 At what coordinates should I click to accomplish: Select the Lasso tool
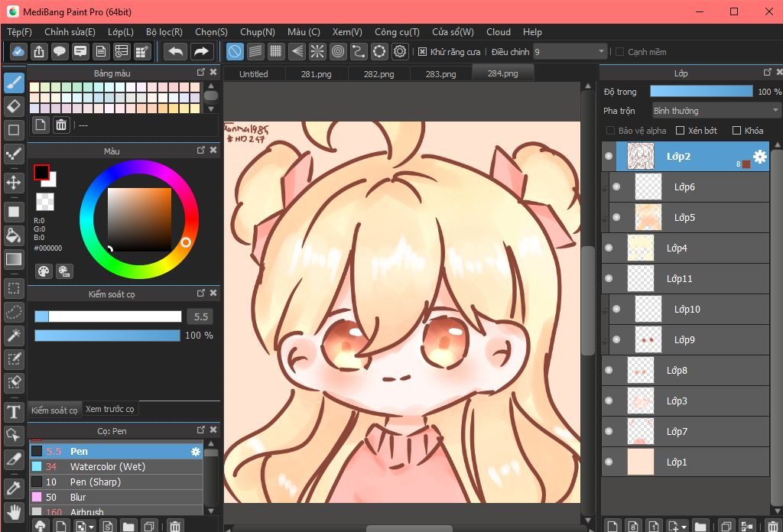tap(14, 313)
